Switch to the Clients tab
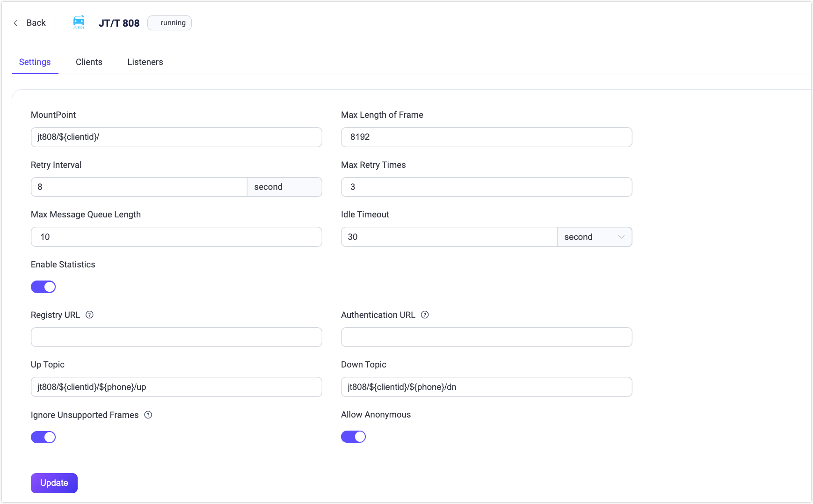The image size is (813, 504). [x=89, y=62]
